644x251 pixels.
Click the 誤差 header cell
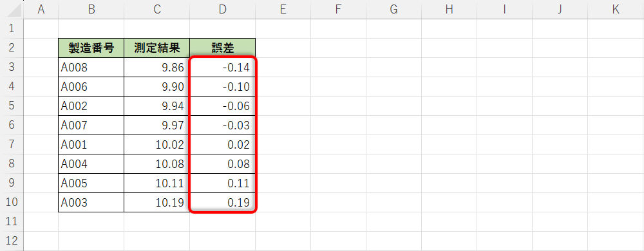(223, 48)
